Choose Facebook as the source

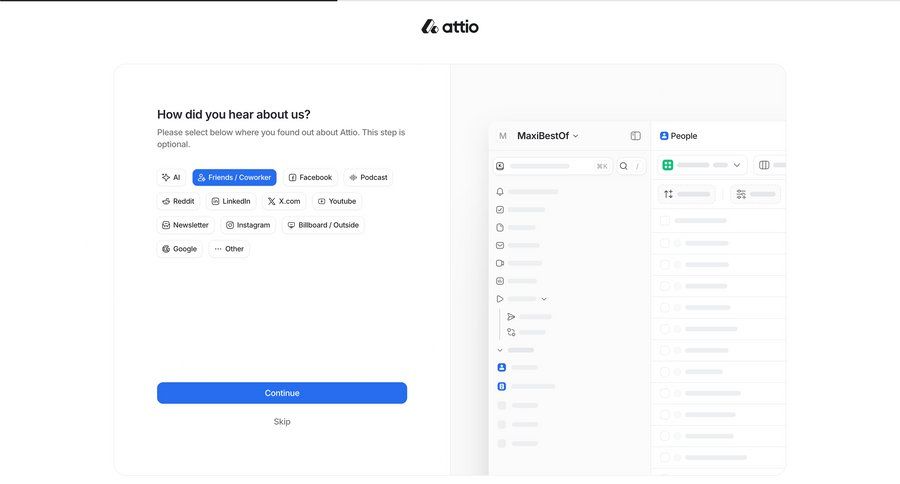(x=310, y=177)
